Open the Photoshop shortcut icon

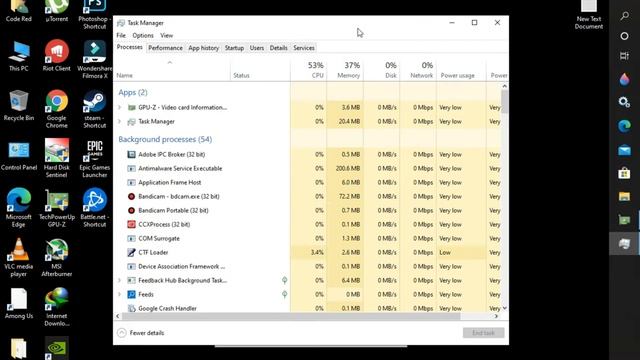[94, 15]
